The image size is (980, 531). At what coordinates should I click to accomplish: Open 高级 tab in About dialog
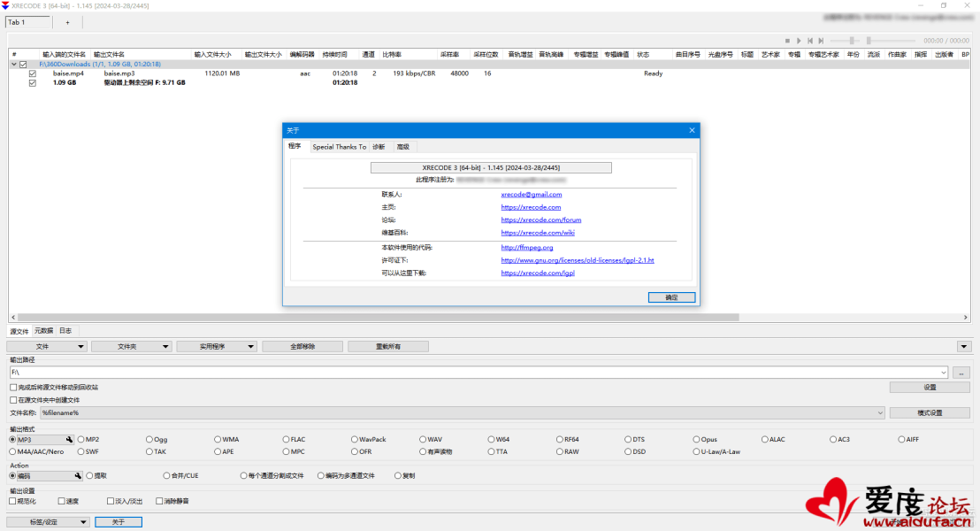403,147
